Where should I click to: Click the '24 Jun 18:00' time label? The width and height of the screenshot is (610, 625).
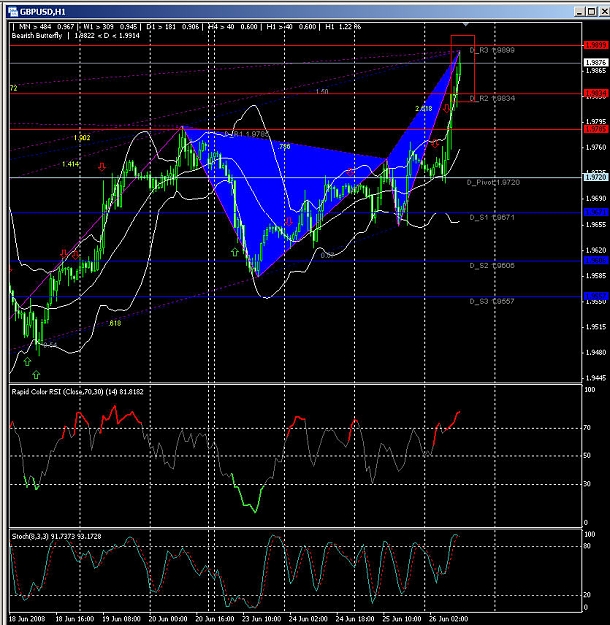click(355, 619)
